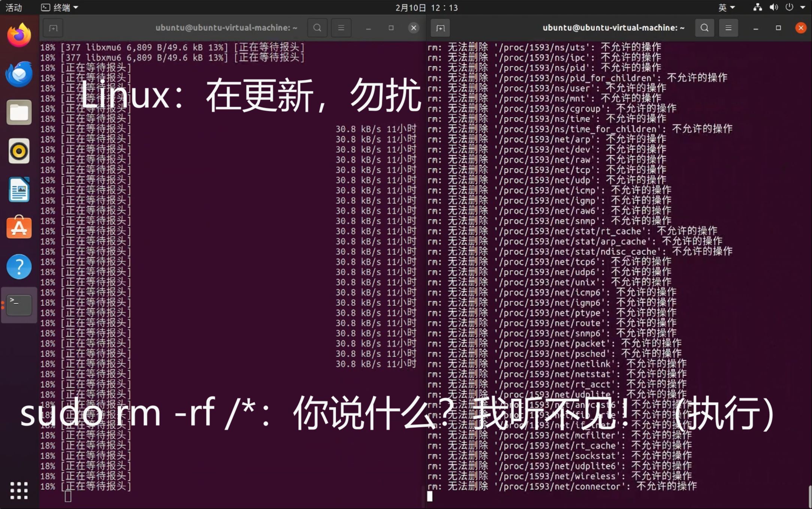Open the volume icon in top bar
This screenshot has width=812, height=509.
[x=774, y=7]
